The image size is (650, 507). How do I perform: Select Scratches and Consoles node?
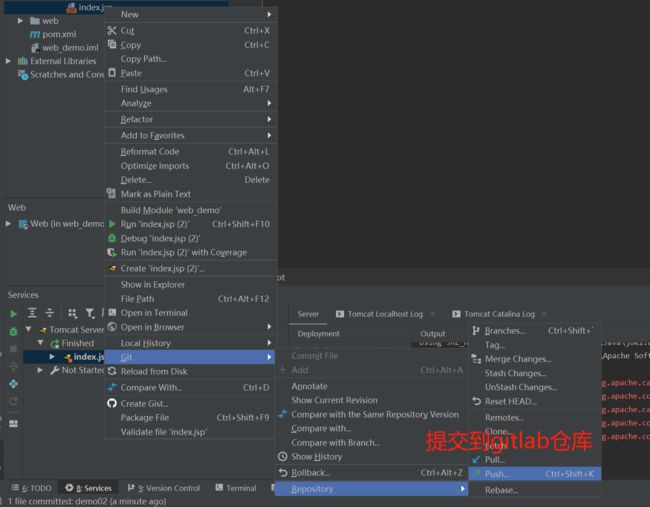67,75
